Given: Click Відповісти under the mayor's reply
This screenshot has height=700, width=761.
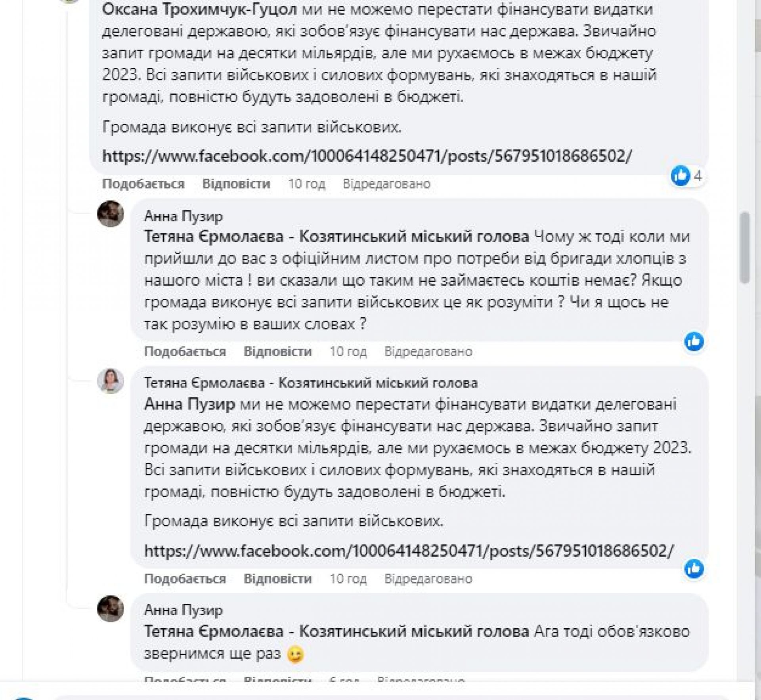Looking at the screenshot, I should point(277,579).
